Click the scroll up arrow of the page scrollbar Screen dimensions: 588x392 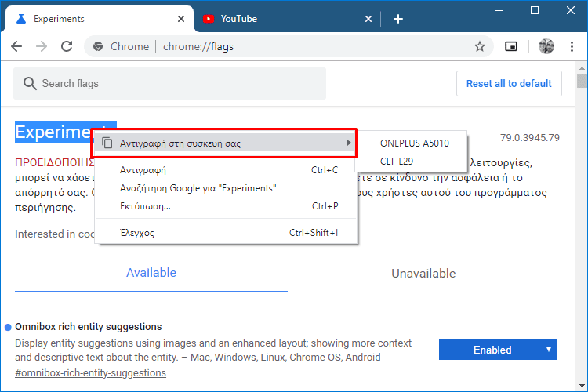click(582, 68)
